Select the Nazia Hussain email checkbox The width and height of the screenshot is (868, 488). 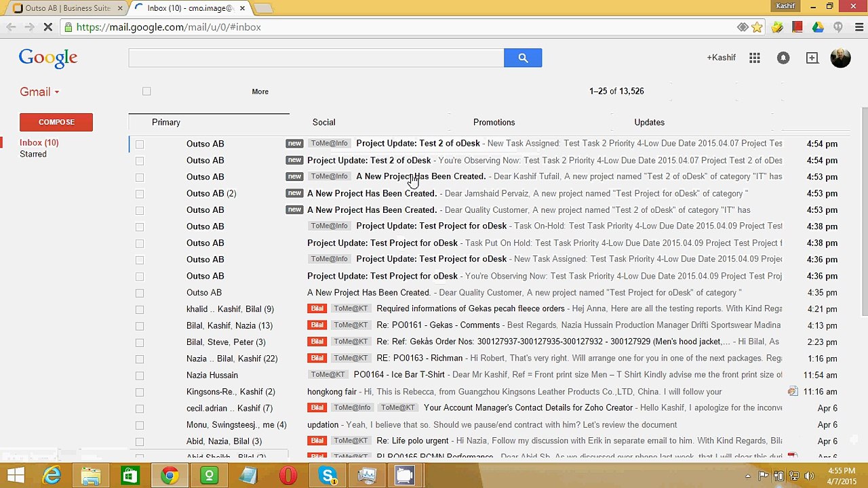coord(140,375)
